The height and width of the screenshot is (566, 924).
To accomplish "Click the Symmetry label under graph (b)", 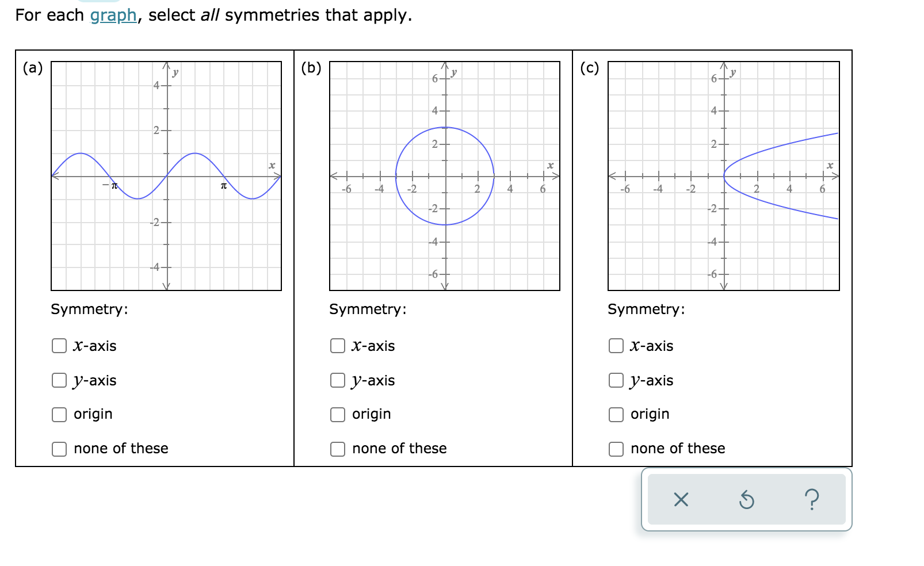I will 367,309.
